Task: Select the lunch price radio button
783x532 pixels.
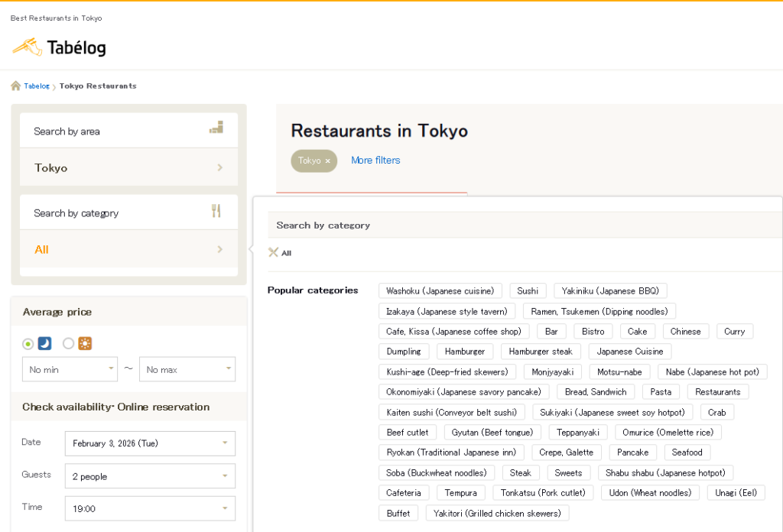Action: (x=67, y=343)
